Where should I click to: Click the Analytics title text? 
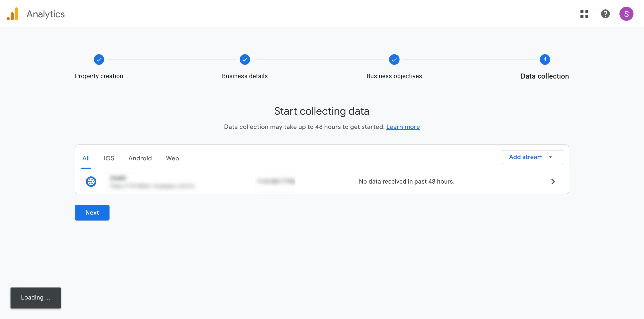click(x=46, y=14)
